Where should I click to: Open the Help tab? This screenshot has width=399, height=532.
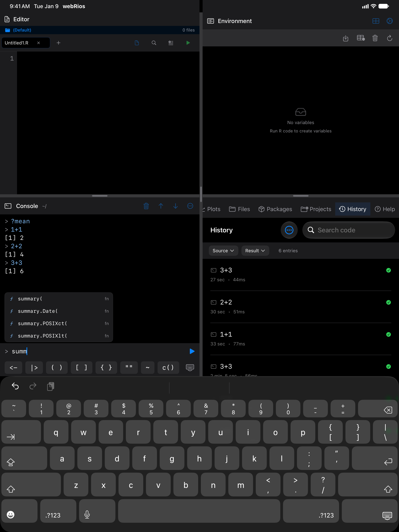(x=385, y=209)
